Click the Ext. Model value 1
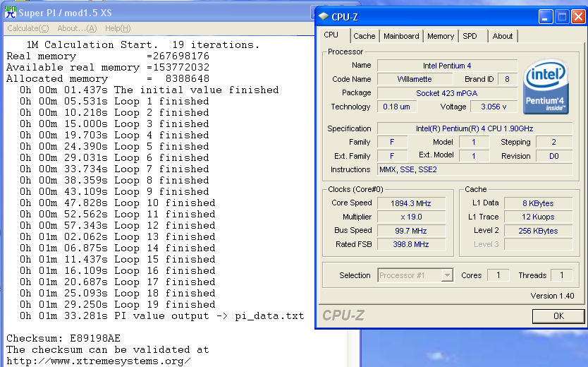588x367 pixels. 474,156
